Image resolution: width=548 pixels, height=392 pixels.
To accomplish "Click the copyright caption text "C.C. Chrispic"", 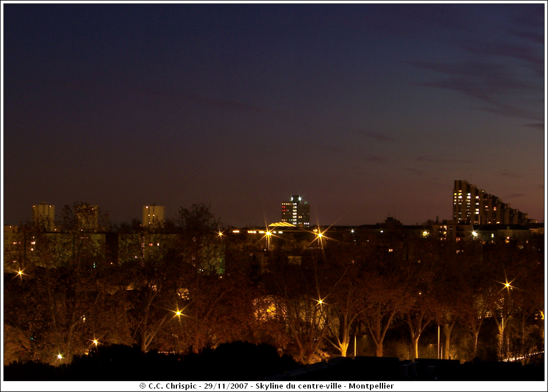I will coord(172,386).
